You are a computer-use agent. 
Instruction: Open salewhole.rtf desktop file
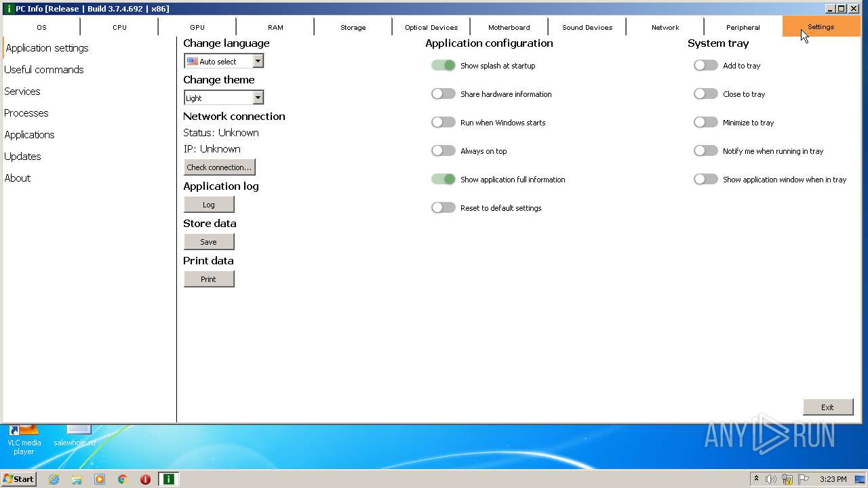(75, 436)
